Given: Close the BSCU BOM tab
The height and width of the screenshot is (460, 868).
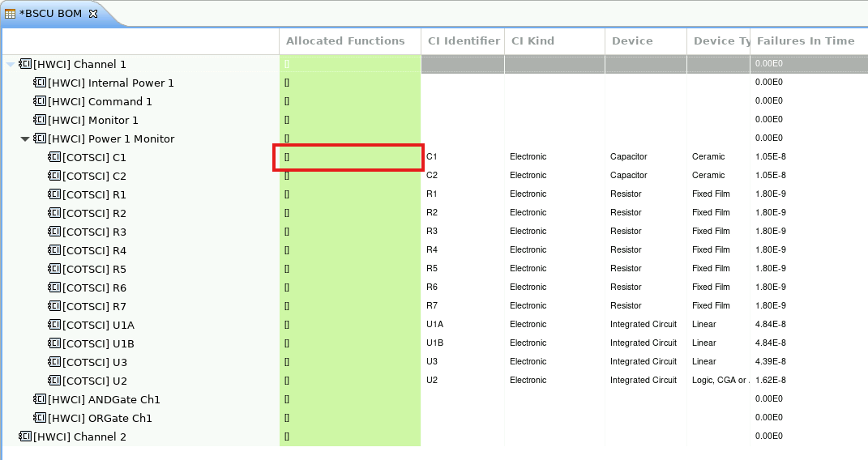Looking at the screenshot, I should [93, 14].
